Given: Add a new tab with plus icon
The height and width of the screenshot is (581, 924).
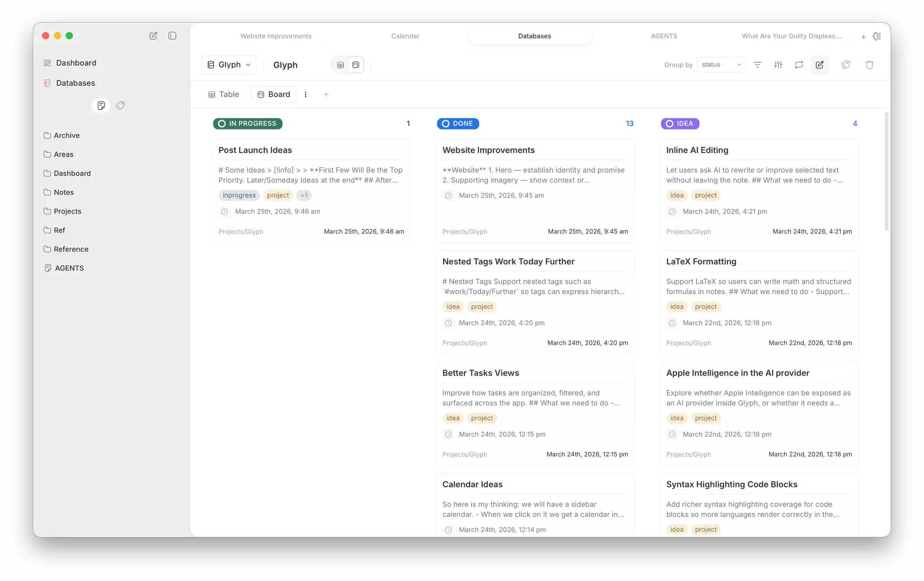Looking at the screenshot, I should [863, 37].
